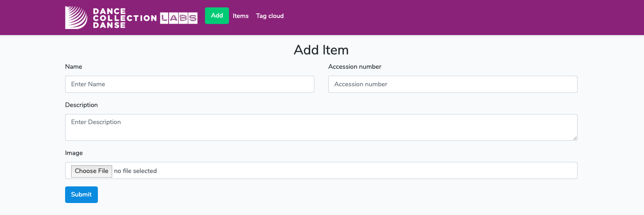Grab the Description textarea resize handle
644x215 pixels.
coord(575,138)
